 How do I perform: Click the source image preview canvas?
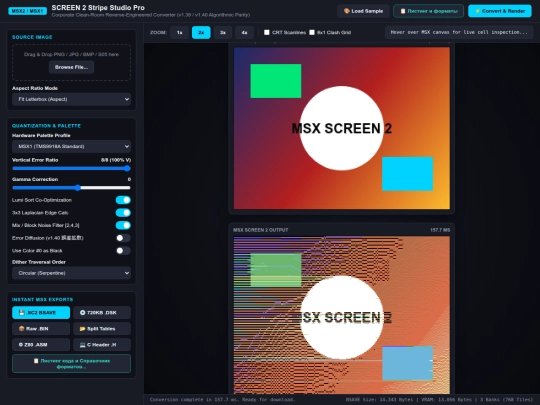tap(342, 128)
